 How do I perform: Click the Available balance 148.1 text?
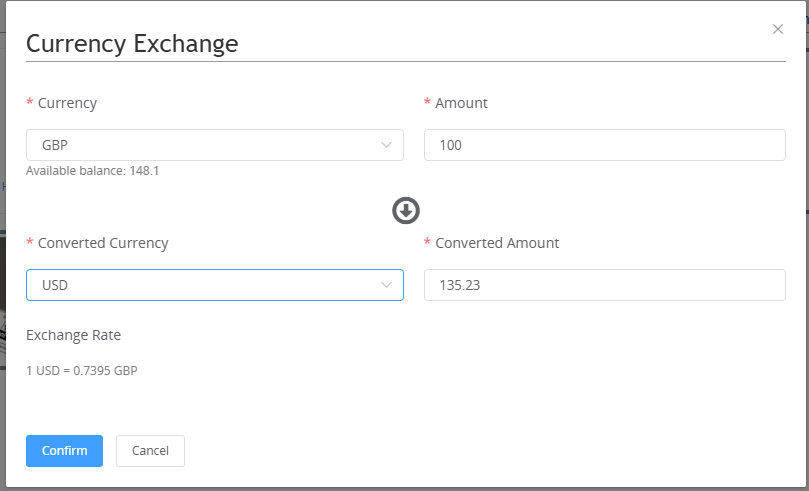(92, 171)
